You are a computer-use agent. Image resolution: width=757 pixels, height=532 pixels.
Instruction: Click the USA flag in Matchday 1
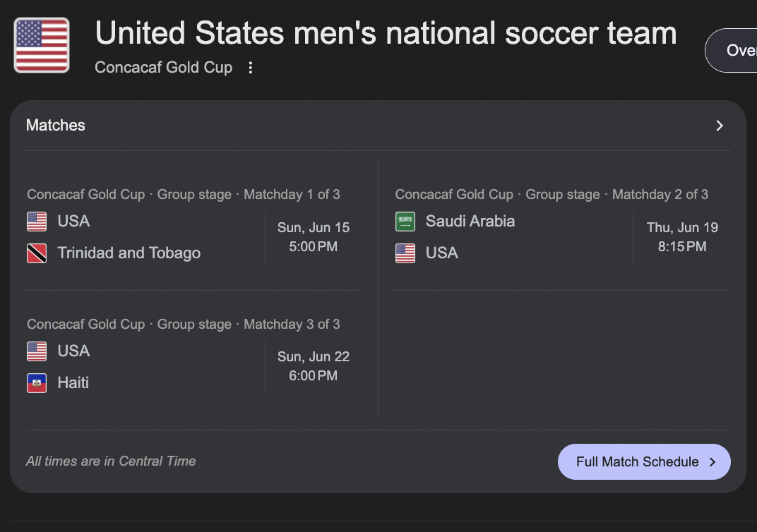37,222
